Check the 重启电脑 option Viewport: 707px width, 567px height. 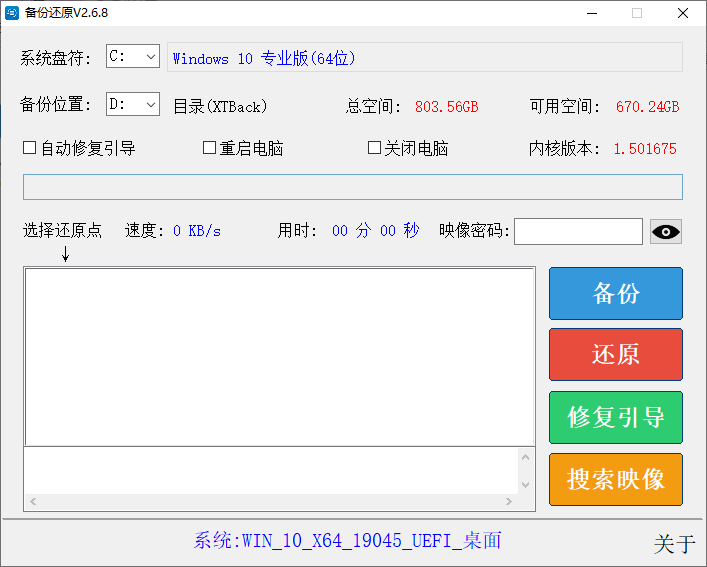coord(210,148)
